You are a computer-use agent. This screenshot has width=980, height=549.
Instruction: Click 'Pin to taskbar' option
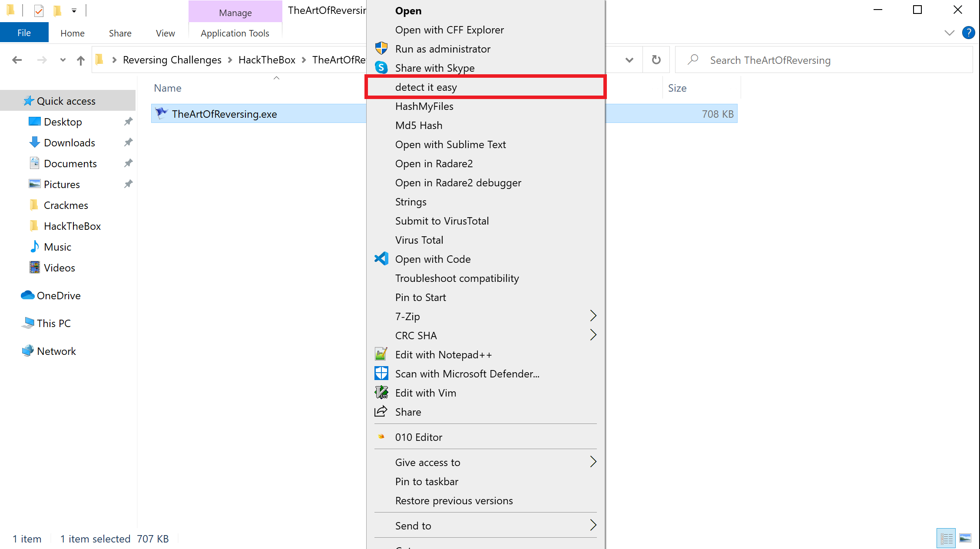pyautogui.click(x=427, y=480)
